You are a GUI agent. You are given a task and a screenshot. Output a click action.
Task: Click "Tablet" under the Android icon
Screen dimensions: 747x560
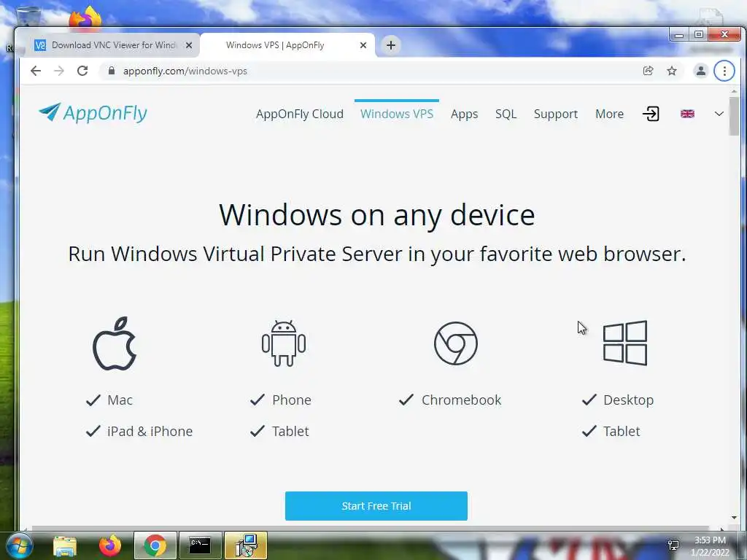click(x=290, y=432)
